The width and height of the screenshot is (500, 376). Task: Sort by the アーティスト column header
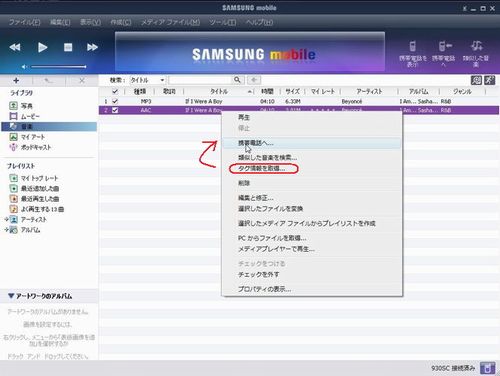tap(369, 91)
